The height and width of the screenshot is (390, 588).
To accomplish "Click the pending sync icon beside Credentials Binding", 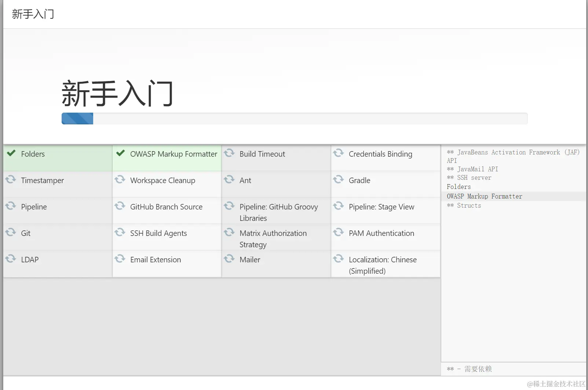I will (x=339, y=153).
